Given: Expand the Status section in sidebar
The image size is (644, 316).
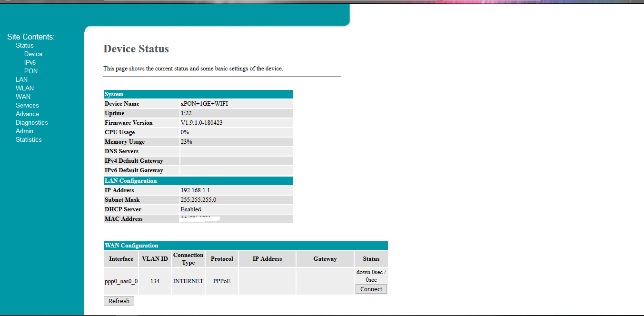Looking at the screenshot, I should [x=25, y=46].
